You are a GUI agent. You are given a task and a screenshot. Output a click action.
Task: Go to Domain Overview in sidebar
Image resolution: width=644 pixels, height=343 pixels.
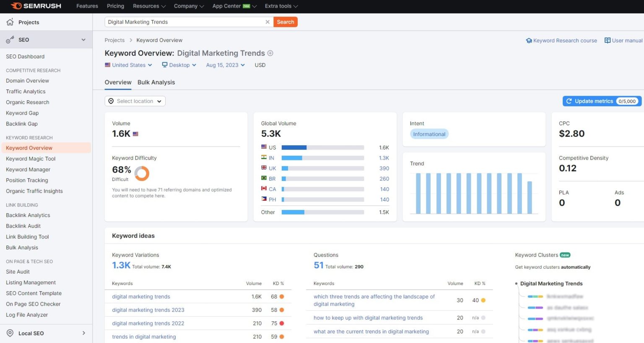[27, 81]
